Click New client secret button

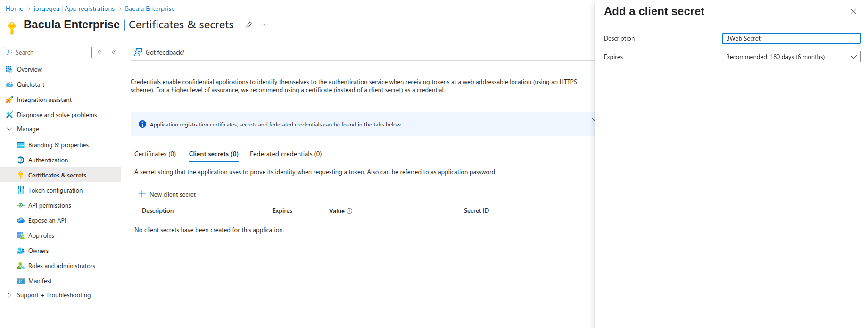coord(167,194)
